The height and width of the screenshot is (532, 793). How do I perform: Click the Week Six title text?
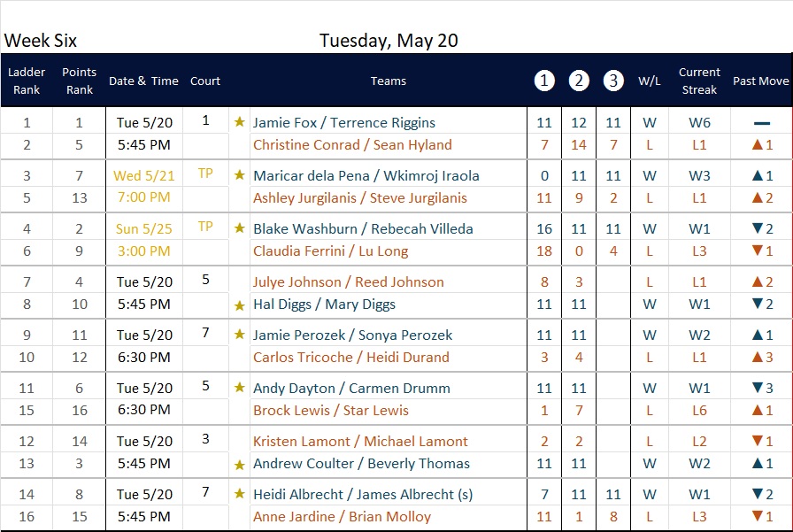click(x=41, y=41)
